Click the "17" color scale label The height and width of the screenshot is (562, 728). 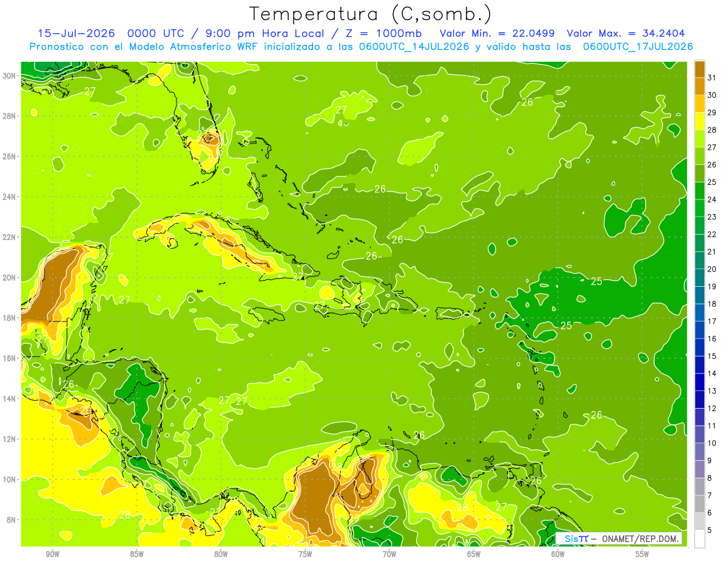tap(712, 321)
